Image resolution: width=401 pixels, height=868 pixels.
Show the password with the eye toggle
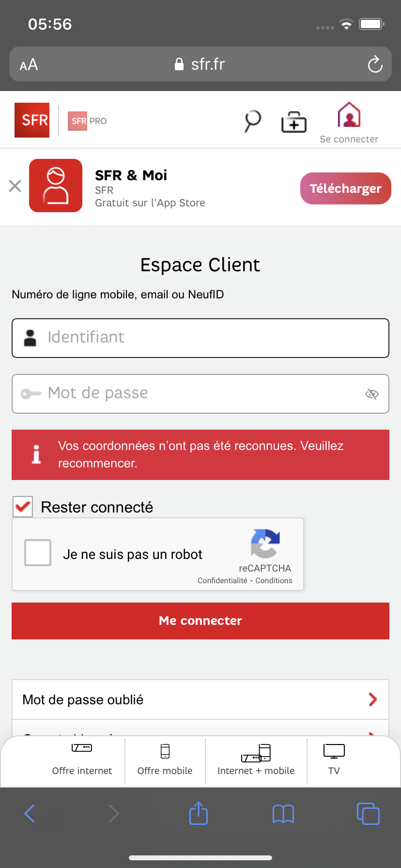[x=371, y=394]
